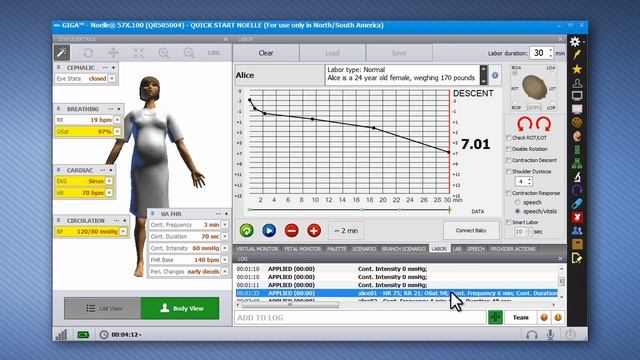Open the team users icon in sidebar
640x360 pixels.
pos(577,231)
